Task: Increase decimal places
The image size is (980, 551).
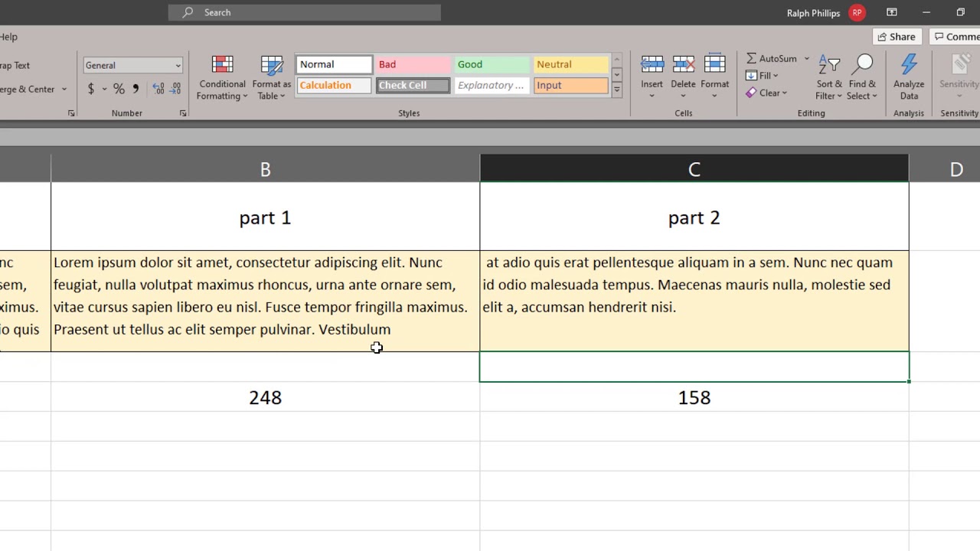Action: (158, 89)
